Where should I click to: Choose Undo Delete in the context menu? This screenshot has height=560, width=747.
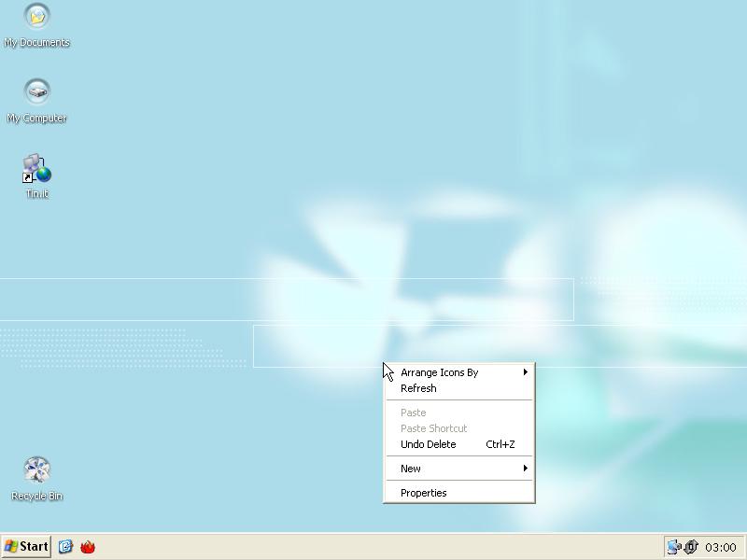459,444
